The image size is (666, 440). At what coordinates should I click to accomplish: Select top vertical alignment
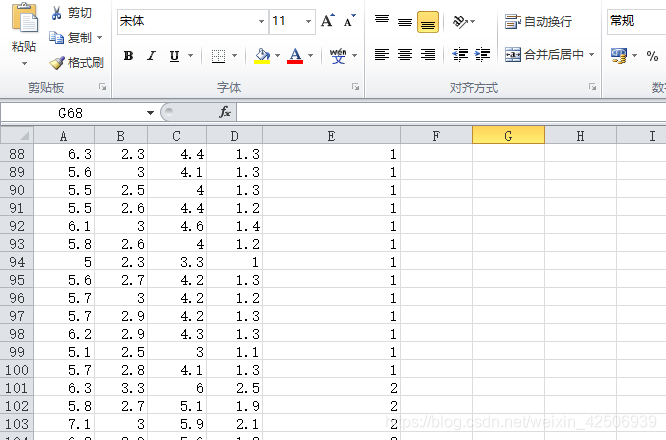pos(382,19)
